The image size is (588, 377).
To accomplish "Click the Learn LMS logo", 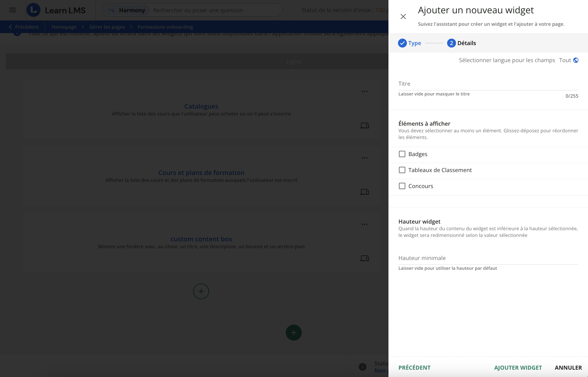I will pyautogui.click(x=34, y=10).
